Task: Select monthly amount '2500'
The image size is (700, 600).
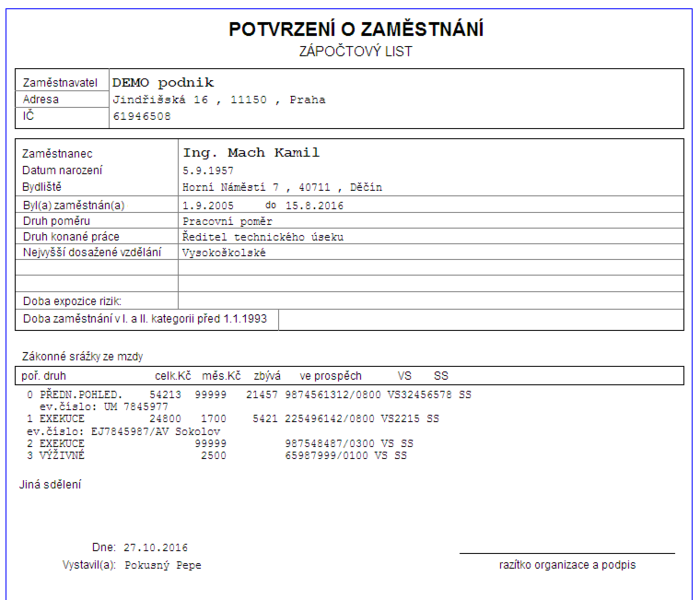Action: 213,456
